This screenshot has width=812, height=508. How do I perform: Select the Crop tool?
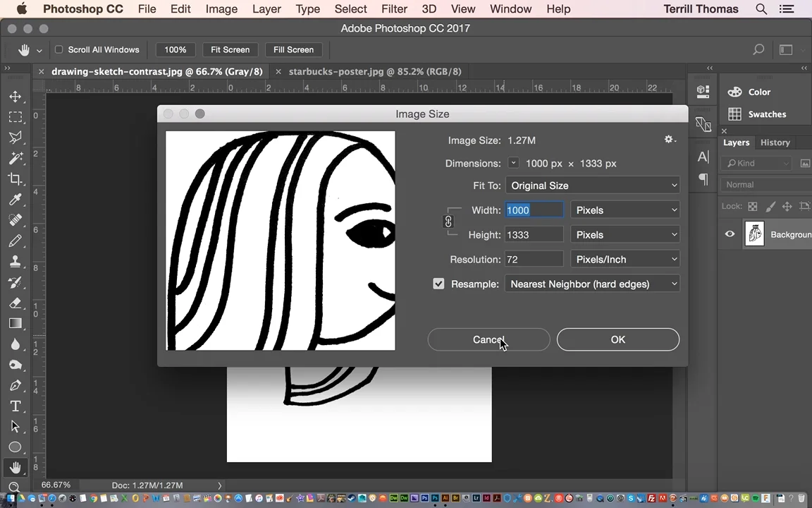pos(15,179)
